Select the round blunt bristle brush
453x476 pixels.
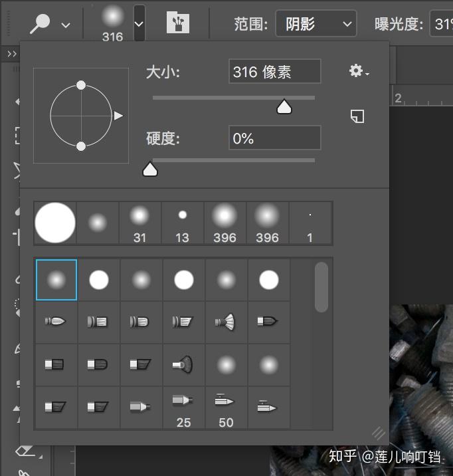tap(99, 322)
